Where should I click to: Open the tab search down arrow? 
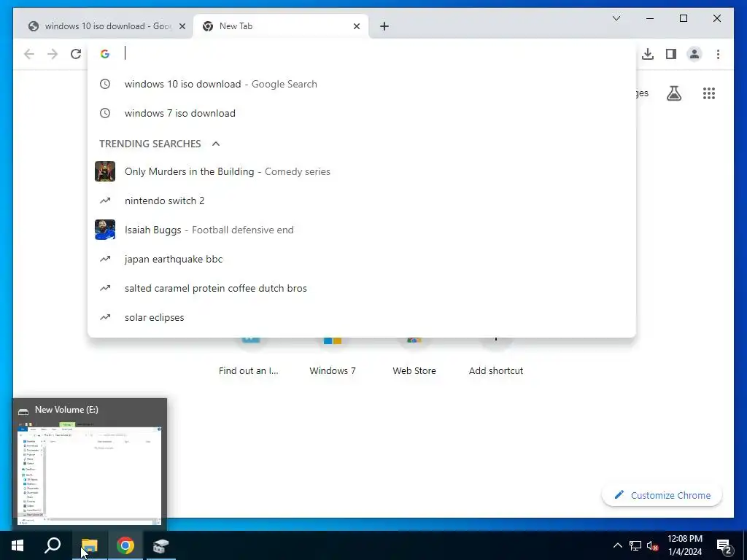point(616,18)
